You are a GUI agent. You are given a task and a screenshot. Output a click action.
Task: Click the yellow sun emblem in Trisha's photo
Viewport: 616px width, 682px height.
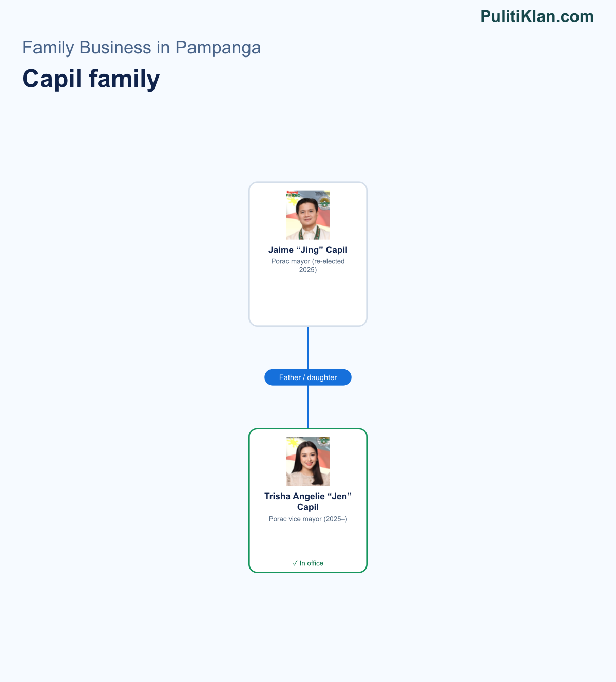point(293,442)
